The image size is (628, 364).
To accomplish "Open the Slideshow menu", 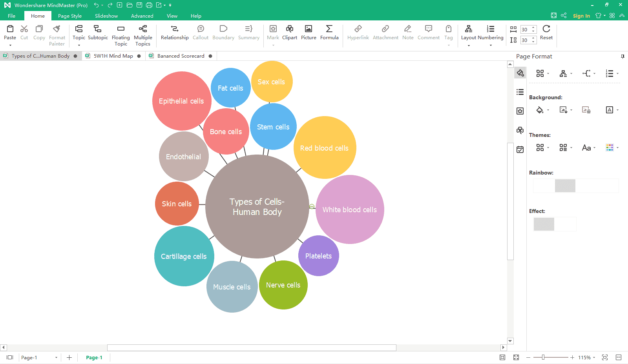I will coord(106,16).
